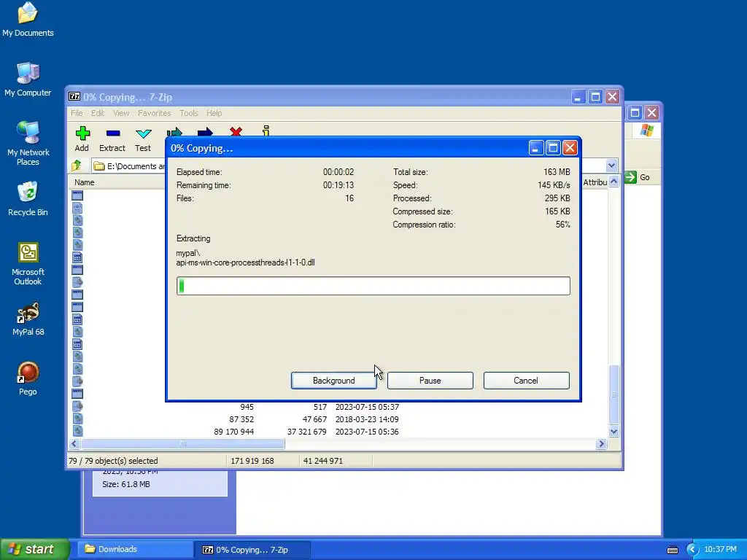The height and width of the screenshot is (560, 747).
Task: Click the date 2023-07-15 05:37
Action: click(x=367, y=407)
